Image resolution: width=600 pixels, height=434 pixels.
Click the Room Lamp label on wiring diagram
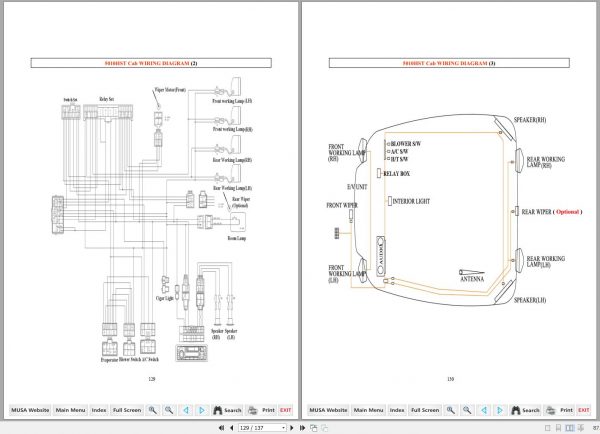(x=237, y=238)
